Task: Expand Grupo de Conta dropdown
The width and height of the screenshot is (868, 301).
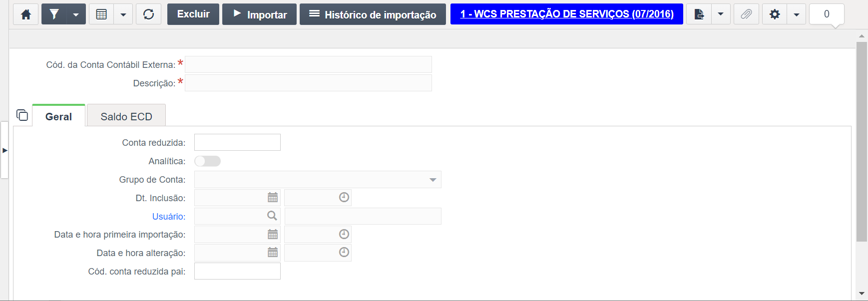Action: pyautogui.click(x=433, y=180)
